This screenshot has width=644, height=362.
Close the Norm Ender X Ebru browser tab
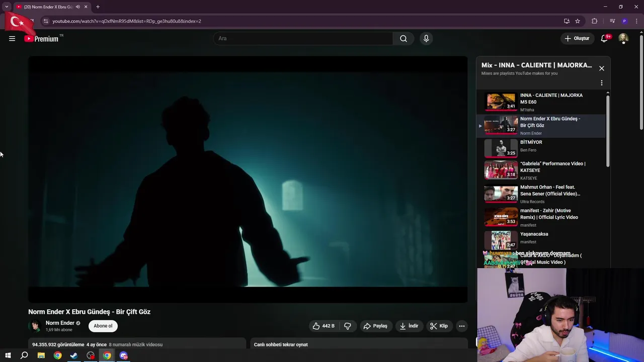tap(86, 7)
